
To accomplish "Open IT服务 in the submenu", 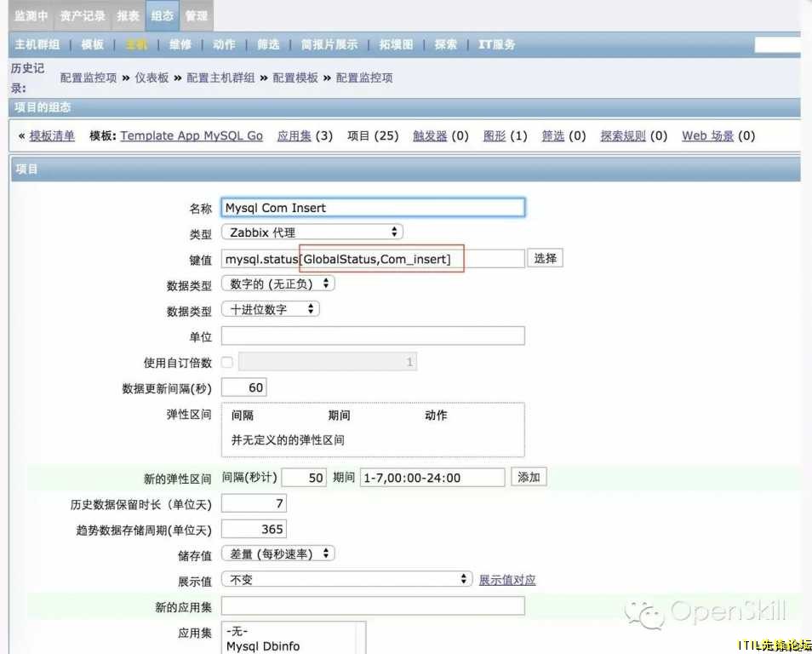I will pyautogui.click(x=496, y=44).
